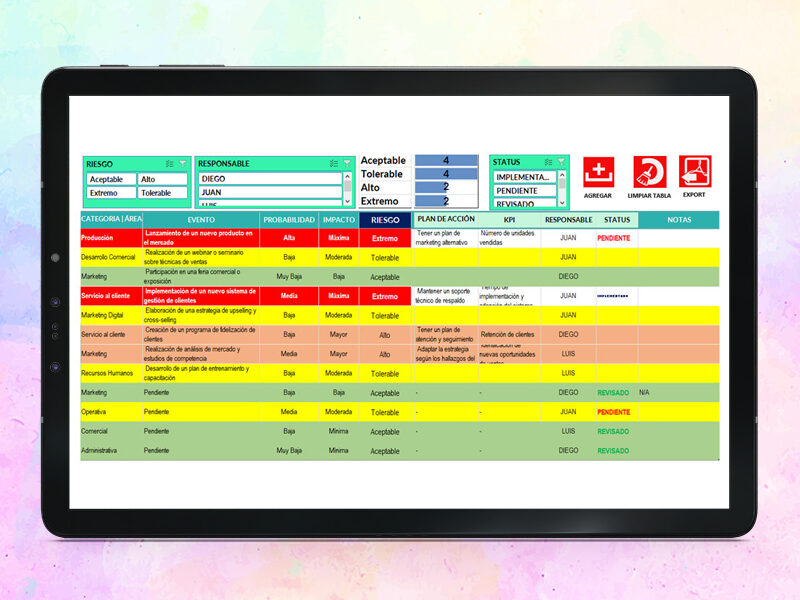Click the CATEGORIA | ÁREA column header

111,219
